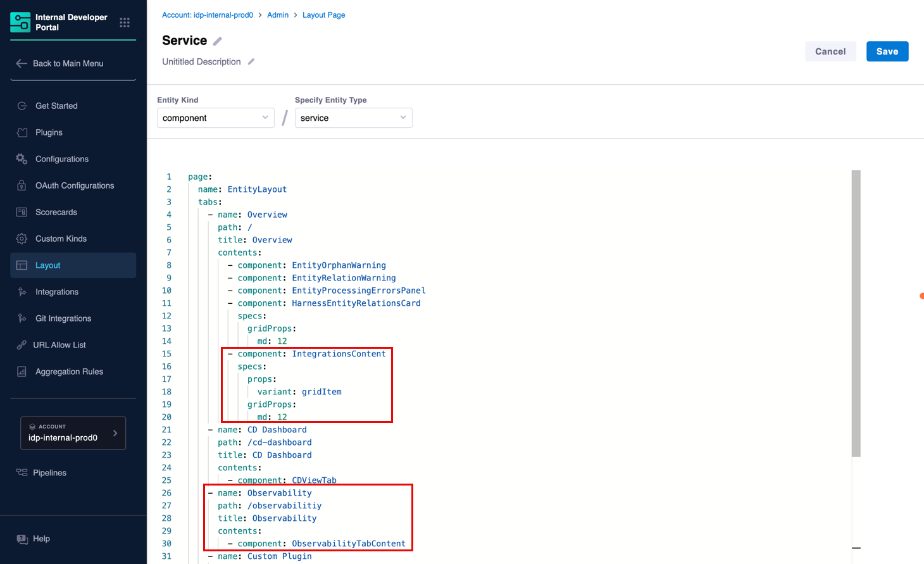924x564 pixels.
Task: Expand the idp-internal-prod0 account selector
Action: (x=73, y=433)
